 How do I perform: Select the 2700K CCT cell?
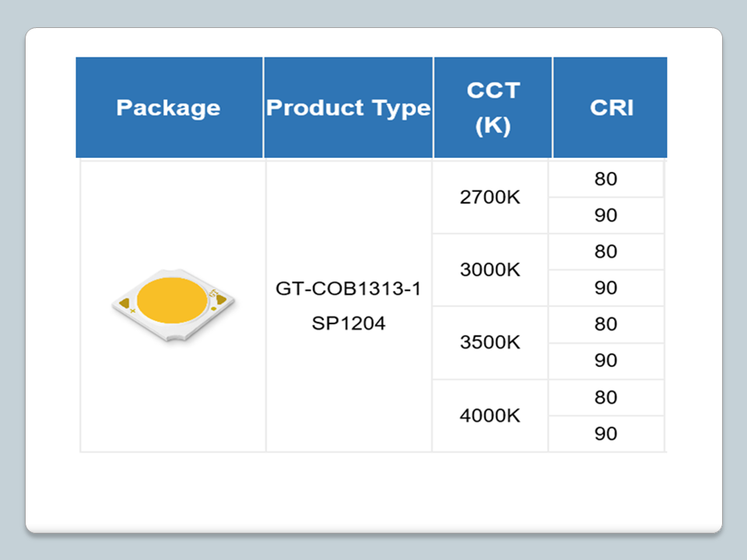[x=490, y=198]
